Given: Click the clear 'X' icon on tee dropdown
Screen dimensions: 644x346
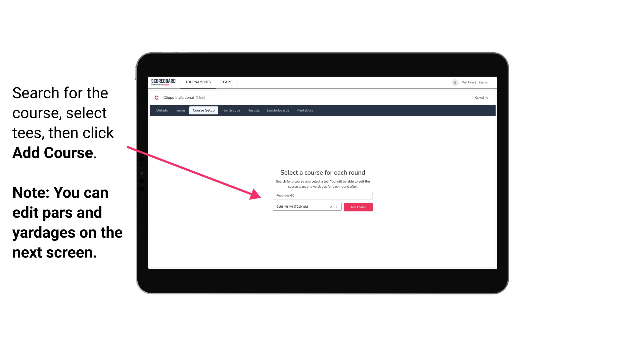Looking at the screenshot, I should (x=331, y=207).
